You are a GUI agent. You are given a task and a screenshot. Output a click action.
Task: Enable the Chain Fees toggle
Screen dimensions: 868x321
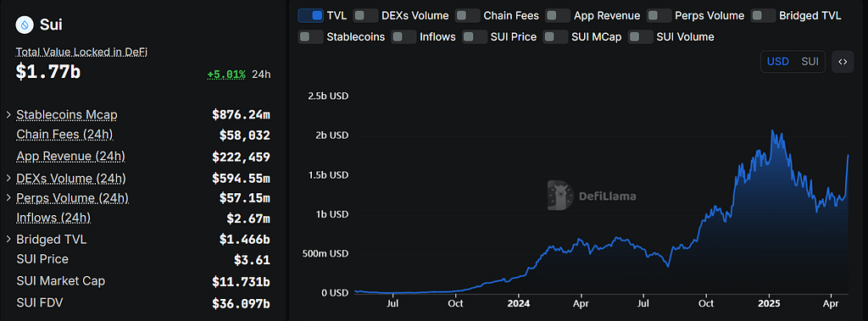[x=467, y=15]
